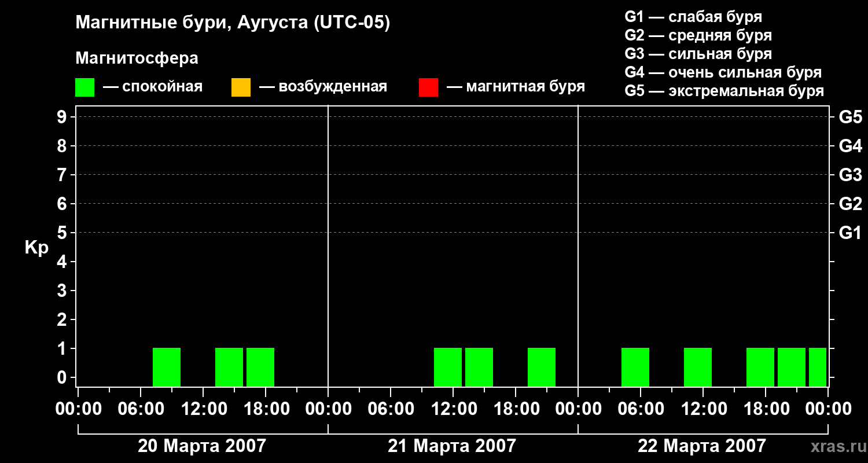Select the 13:00–16:00 green bar on 21 Марта
This screenshot has height=463, width=868.
coord(479,367)
